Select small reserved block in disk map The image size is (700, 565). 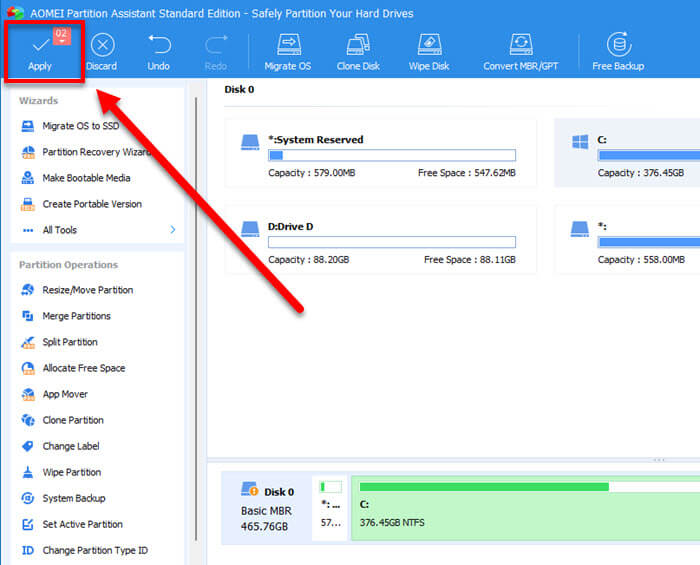tap(330, 508)
